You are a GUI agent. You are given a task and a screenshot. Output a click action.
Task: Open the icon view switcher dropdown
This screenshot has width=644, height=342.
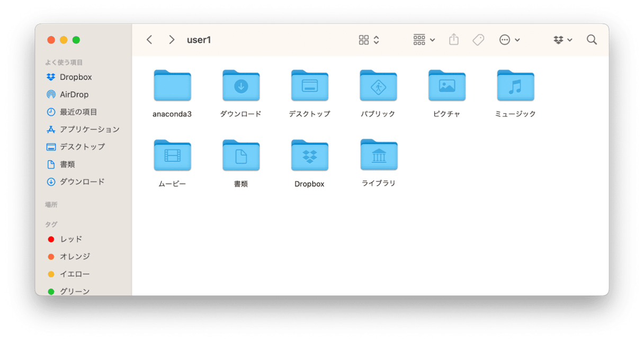point(369,40)
